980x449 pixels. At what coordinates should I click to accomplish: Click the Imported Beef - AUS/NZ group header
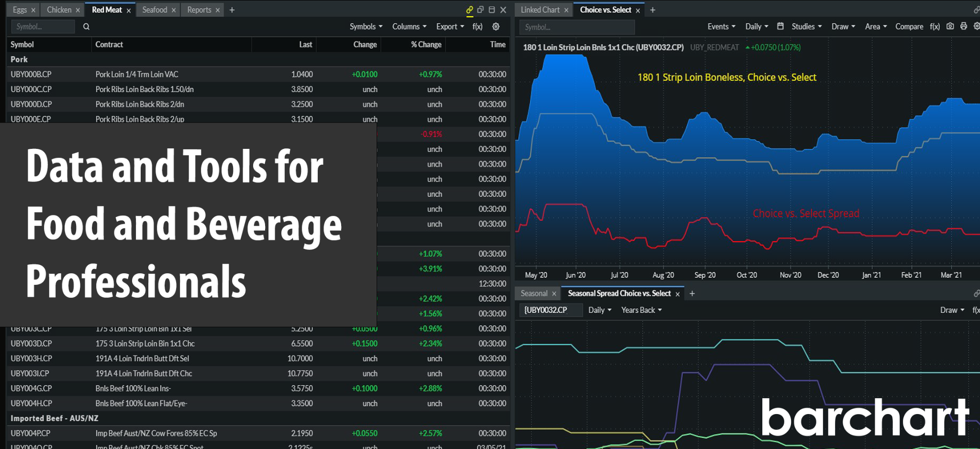(x=55, y=418)
